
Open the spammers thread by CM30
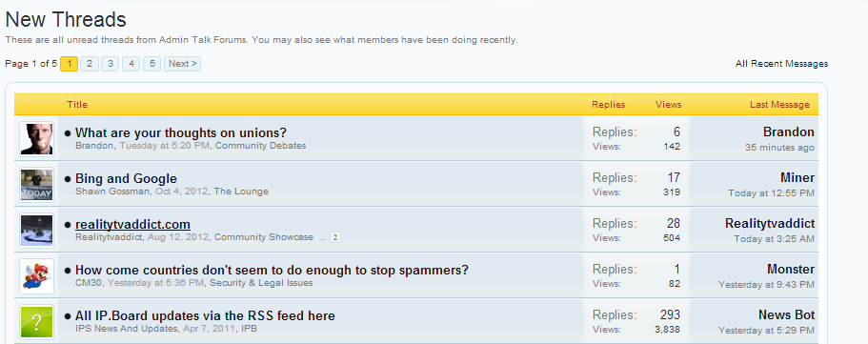pyautogui.click(x=272, y=271)
